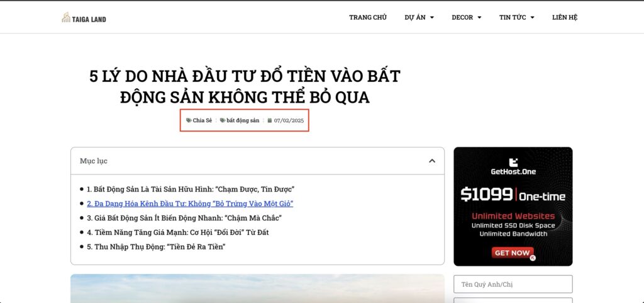
Task: Jump to section 3 Giá Bất Động Sản Ít Biến Động
Action: tap(184, 218)
